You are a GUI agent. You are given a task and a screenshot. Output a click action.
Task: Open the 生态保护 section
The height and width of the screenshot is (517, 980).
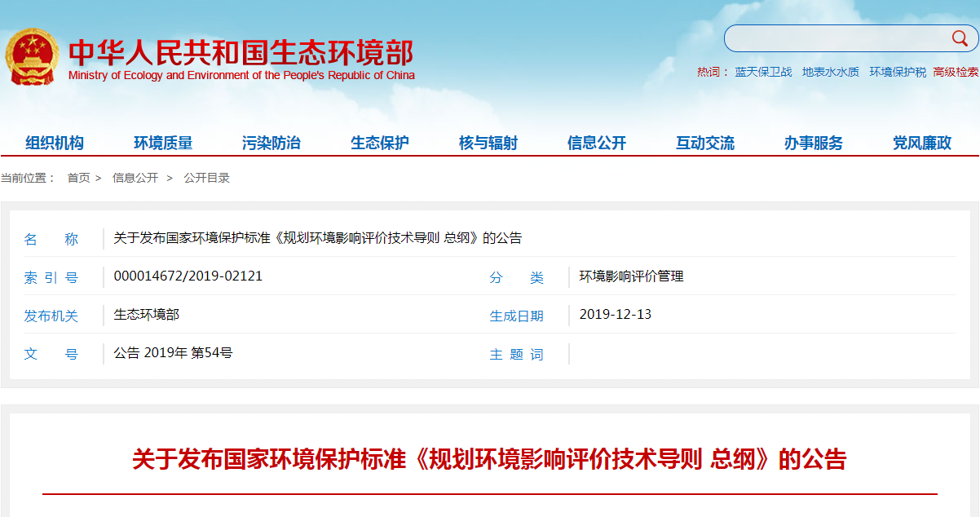click(x=378, y=142)
